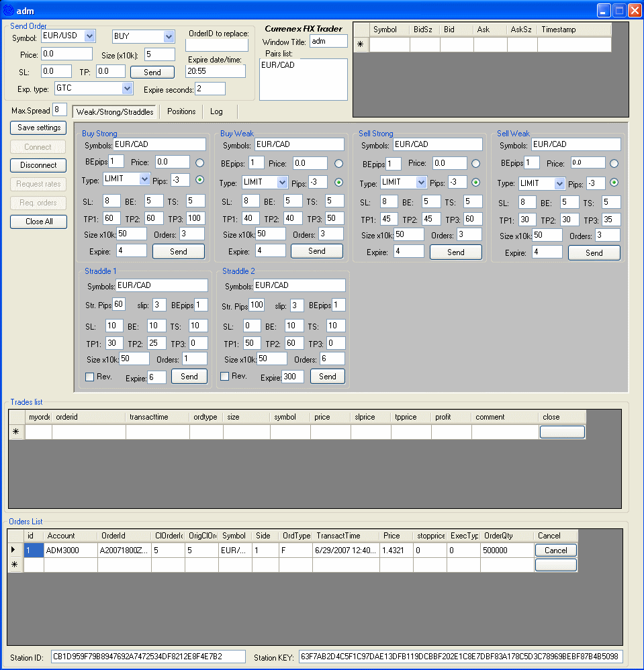Open the Type LIMIT dropdown in Buy Weak

point(282,183)
